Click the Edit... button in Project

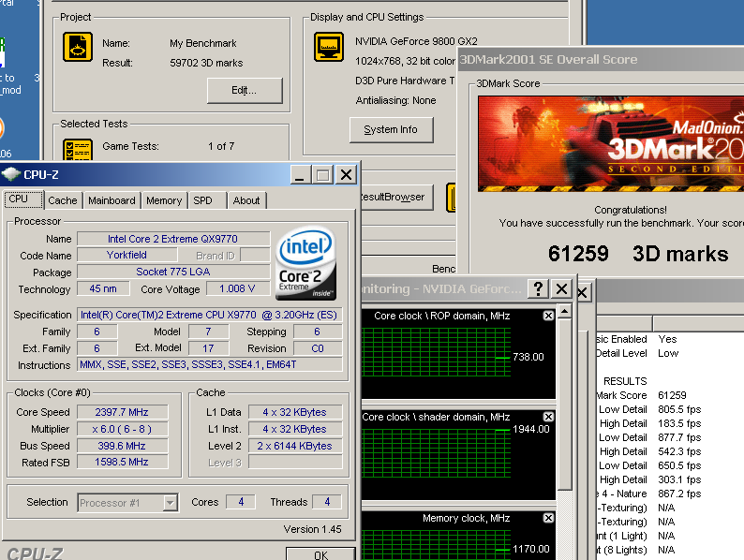(245, 91)
